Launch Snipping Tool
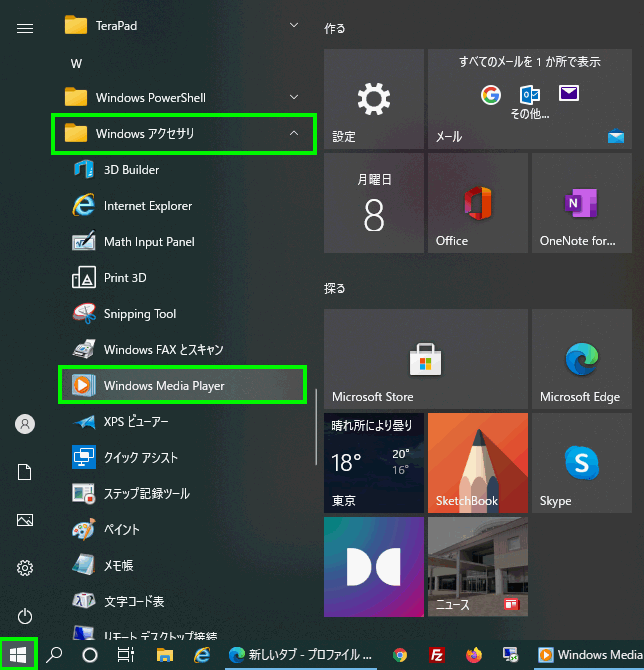The height and width of the screenshot is (670, 644). pos(182,314)
